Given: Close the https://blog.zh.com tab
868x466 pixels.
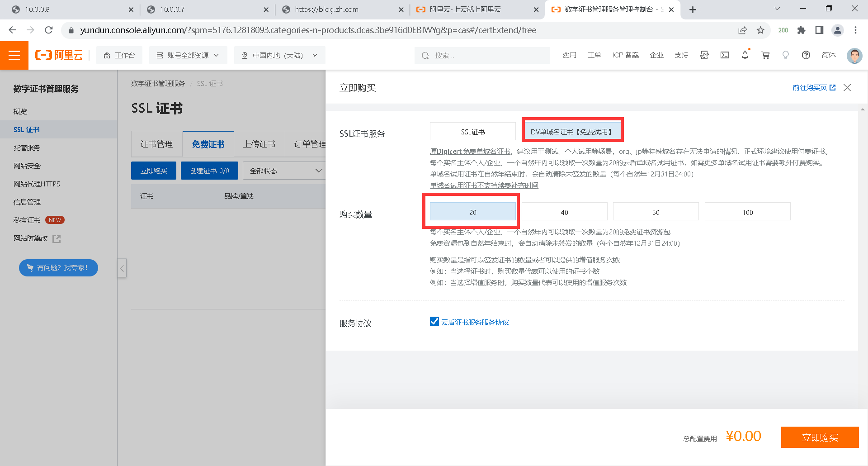Looking at the screenshot, I should (401, 10).
